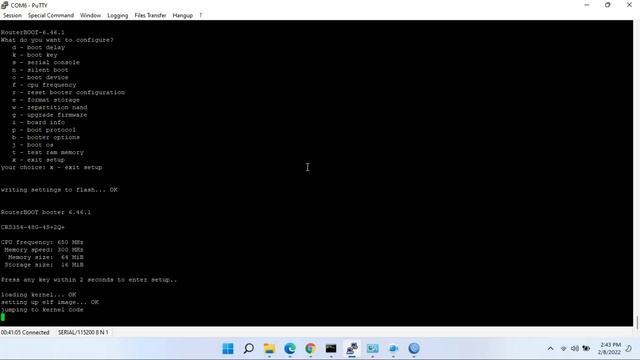Open the black terminal app in the taskbar

pos(331,349)
